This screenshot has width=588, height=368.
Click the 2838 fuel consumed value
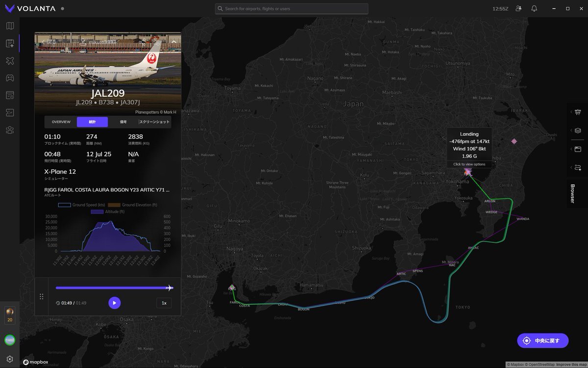(x=135, y=137)
